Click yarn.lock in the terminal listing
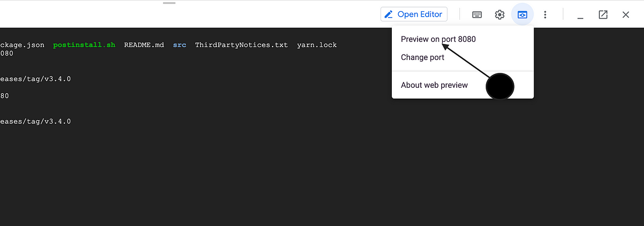 317,45
